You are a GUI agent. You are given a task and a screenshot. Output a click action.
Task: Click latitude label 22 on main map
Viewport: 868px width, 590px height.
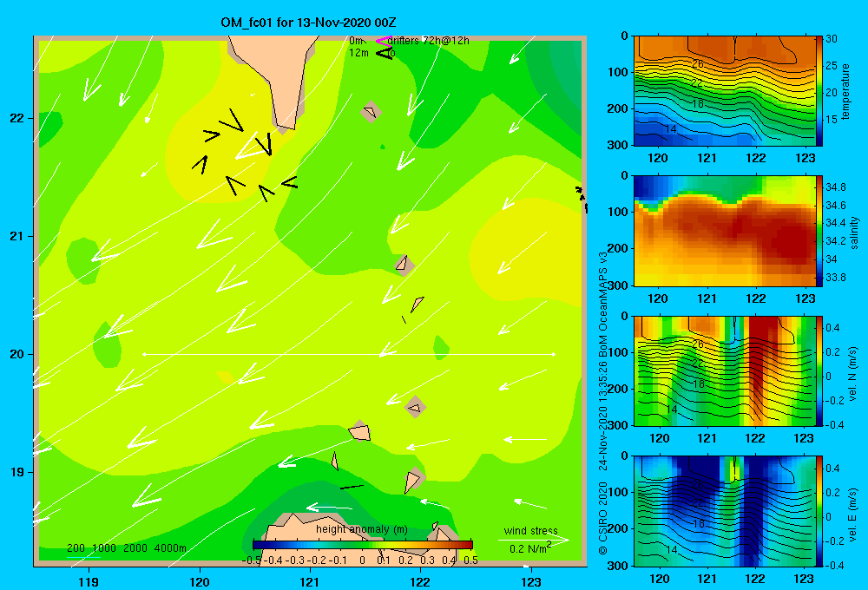pos(16,118)
